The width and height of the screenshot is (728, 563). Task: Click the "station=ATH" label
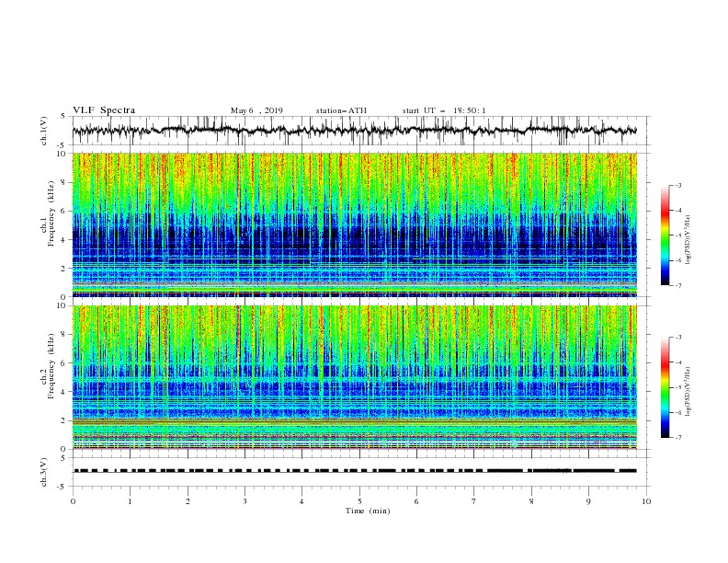coord(341,110)
